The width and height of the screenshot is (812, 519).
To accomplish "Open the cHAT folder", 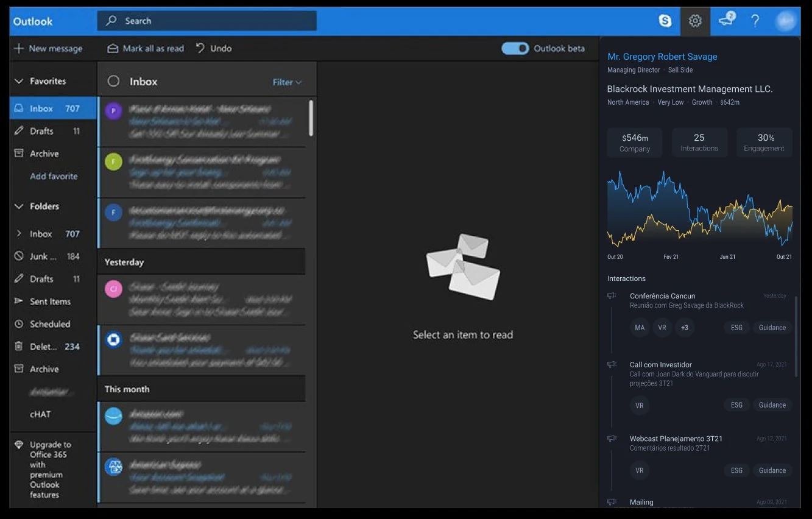I will click(x=53, y=414).
